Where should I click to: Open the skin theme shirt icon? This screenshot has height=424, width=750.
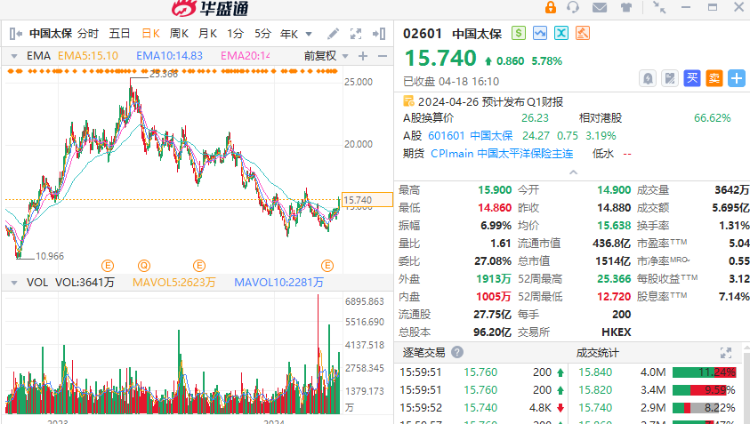pos(626,8)
